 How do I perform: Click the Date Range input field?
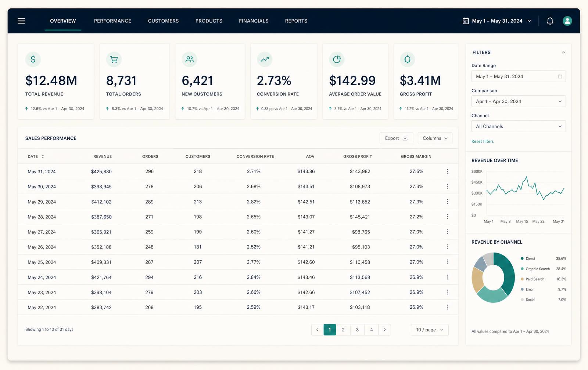pos(519,76)
